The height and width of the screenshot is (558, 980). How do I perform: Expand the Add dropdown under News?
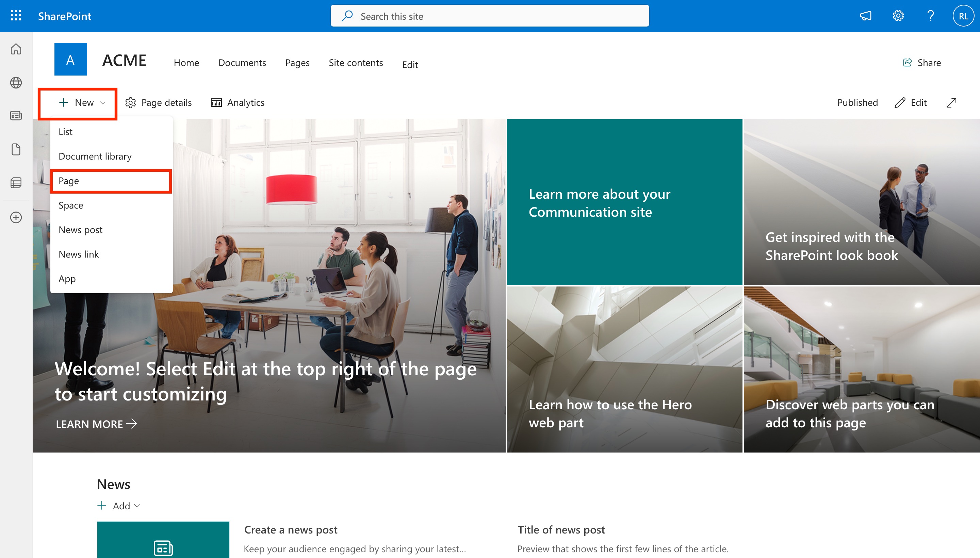pyautogui.click(x=119, y=506)
